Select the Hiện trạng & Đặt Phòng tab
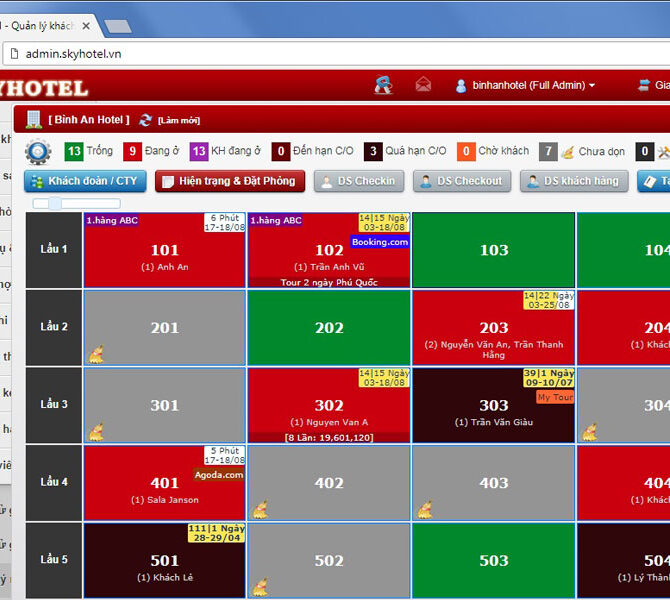Viewport: 670px width, 600px height. pyautogui.click(x=229, y=181)
